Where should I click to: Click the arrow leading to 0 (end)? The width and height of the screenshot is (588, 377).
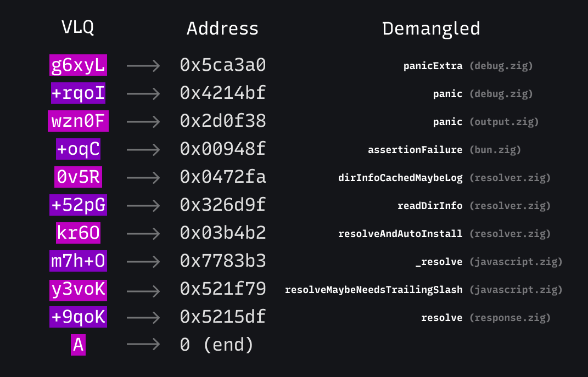(143, 345)
